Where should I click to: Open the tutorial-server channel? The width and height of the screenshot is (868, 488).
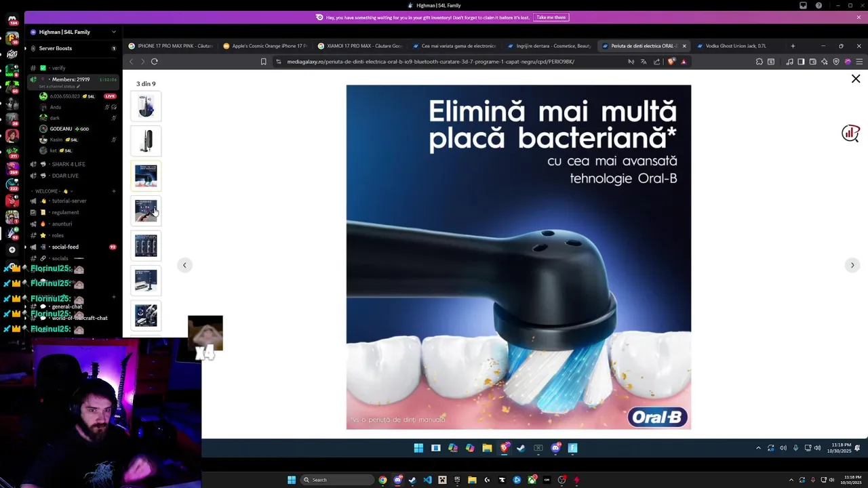[73, 201]
